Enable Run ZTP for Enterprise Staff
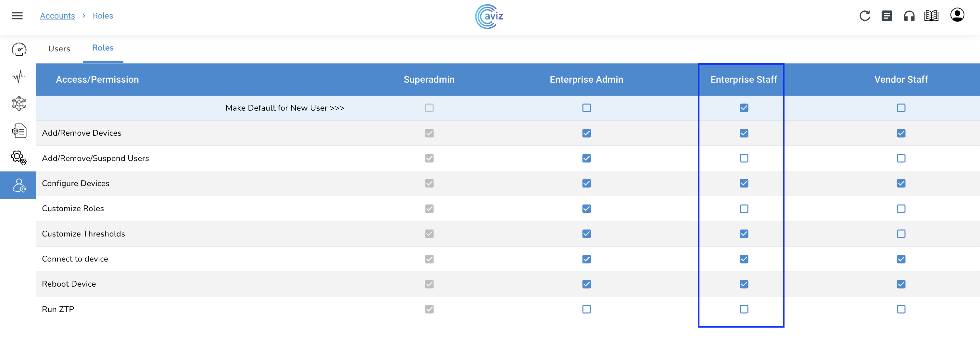The width and height of the screenshot is (980, 352). pos(744,309)
